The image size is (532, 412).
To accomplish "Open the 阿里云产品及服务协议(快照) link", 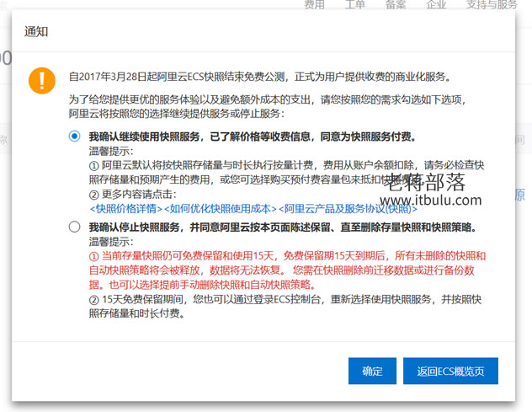I will [348, 209].
